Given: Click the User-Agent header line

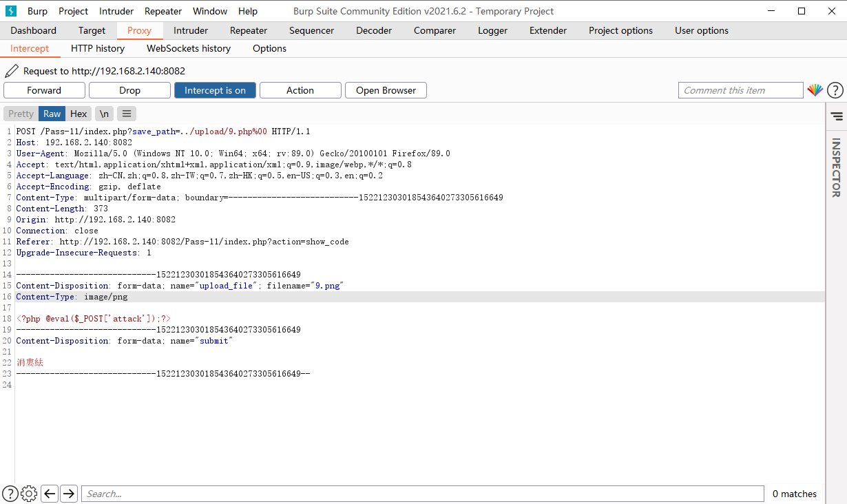Looking at the screenshot, I should pyautogui.click(x=233, y=154).
